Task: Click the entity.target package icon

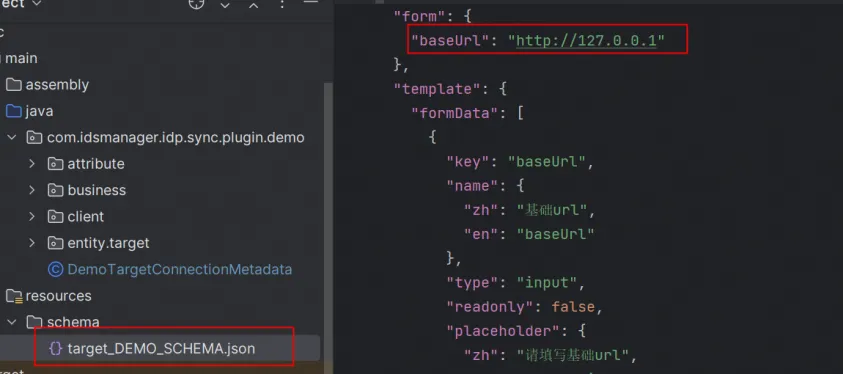Action: [55, 243]
